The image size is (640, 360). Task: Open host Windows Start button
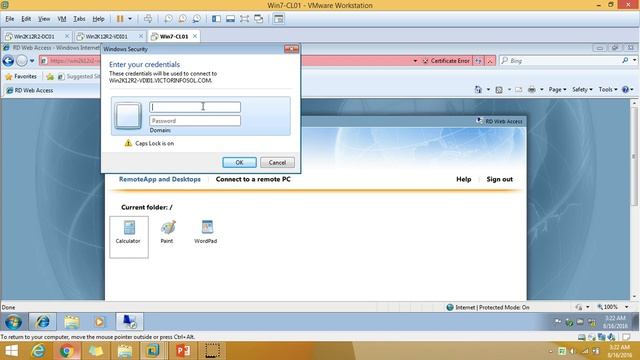(x=11, y=351)
